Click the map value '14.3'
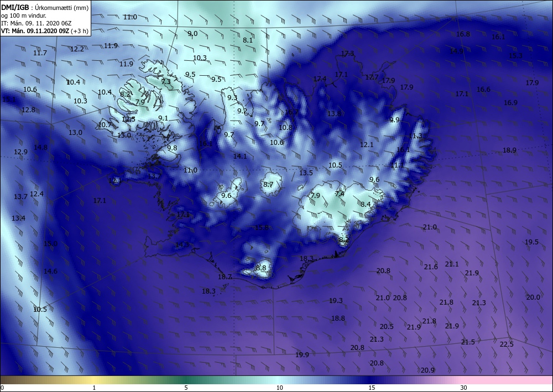This screenshot has width=553, height=392. [x=182, y=244]
